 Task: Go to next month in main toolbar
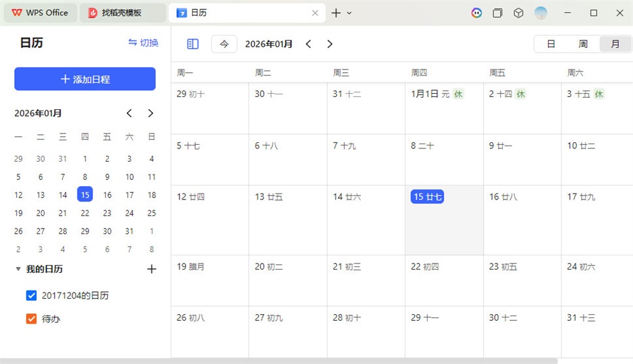coord(330,44)
